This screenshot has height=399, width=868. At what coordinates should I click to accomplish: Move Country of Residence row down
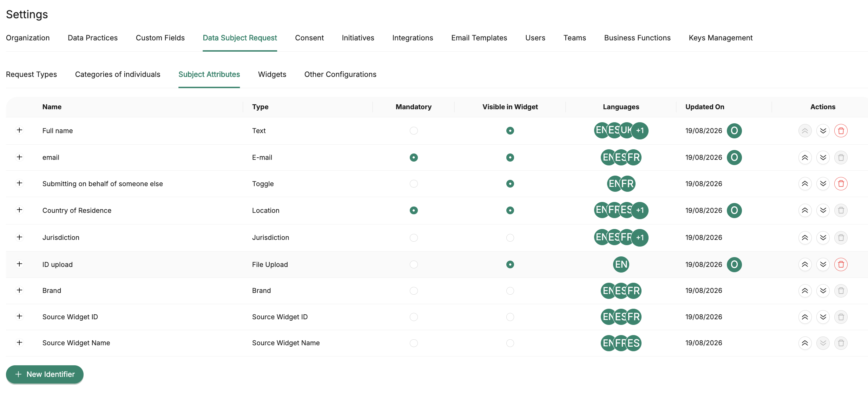point(823,210)
